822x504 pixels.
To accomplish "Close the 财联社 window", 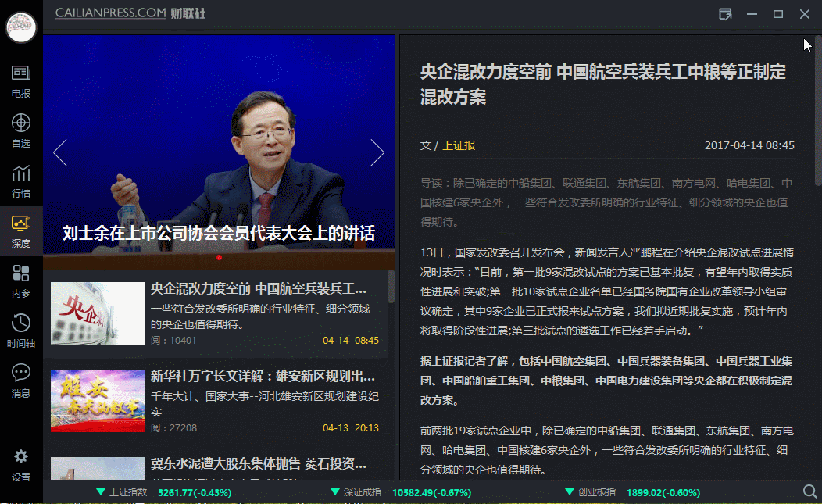I will coord(805,14).
